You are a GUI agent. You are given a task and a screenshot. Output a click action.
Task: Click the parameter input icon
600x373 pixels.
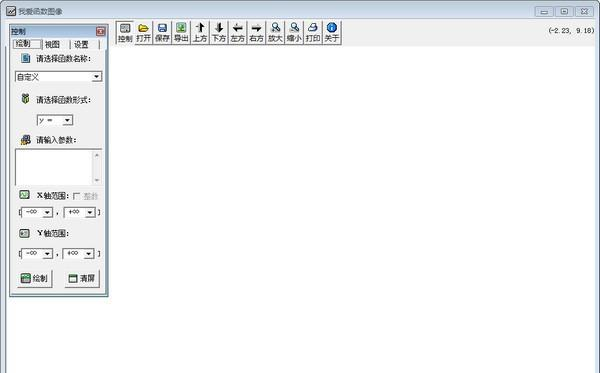coord(26,140)
